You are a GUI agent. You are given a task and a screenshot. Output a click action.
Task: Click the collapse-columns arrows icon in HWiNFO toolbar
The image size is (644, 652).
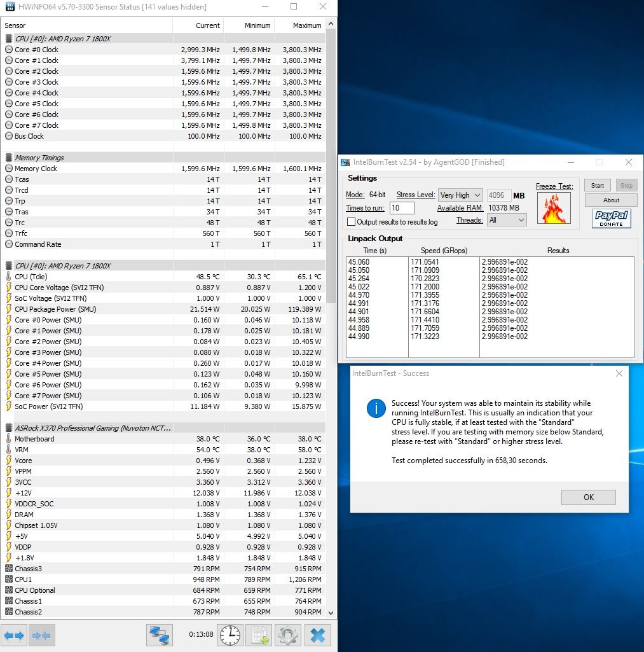point(41,635)
